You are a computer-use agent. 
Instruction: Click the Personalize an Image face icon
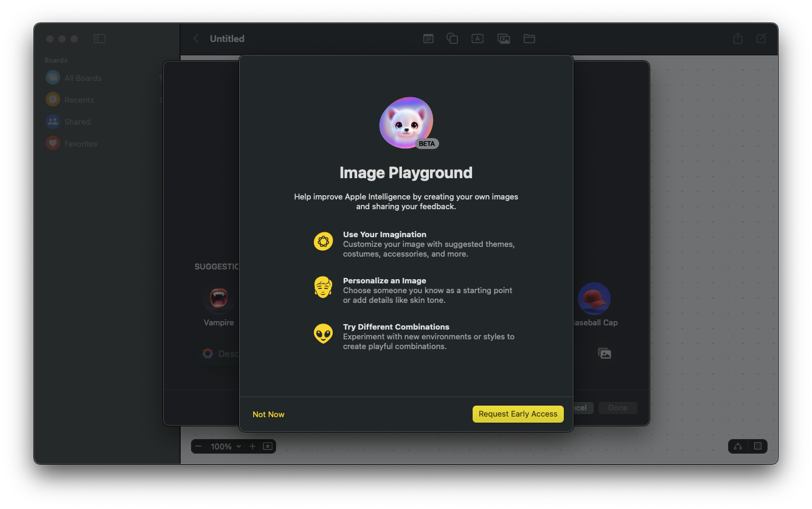coord(323,287)
